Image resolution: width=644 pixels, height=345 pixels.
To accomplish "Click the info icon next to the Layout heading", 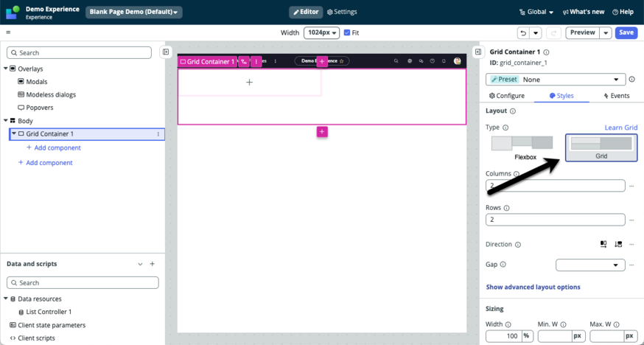I will (x=513, y=111).
